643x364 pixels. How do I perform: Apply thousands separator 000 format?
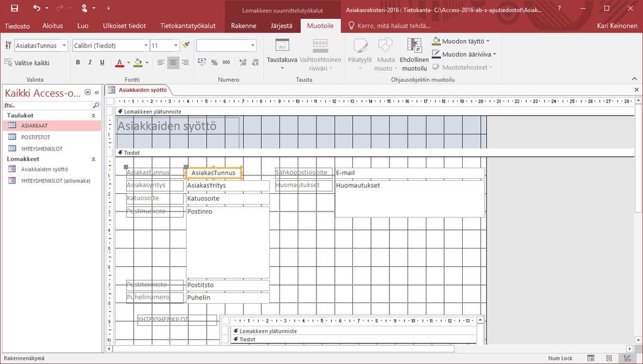tap(226, 62)
